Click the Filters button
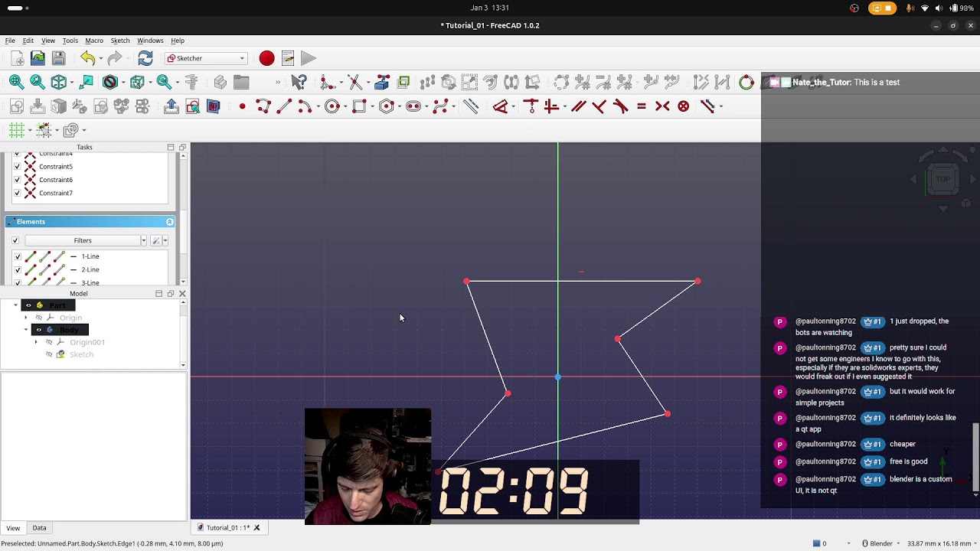This screenshot has height=551, width=980. pos(83,240)
